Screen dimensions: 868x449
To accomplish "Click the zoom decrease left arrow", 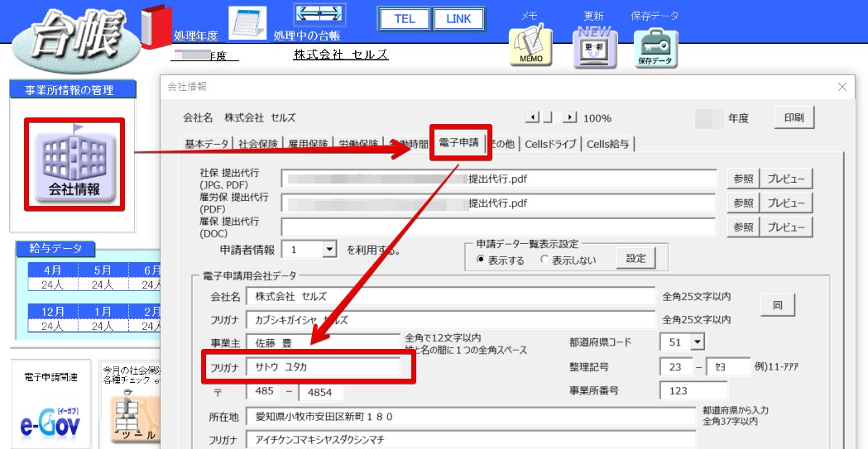I will click(532, 117).
